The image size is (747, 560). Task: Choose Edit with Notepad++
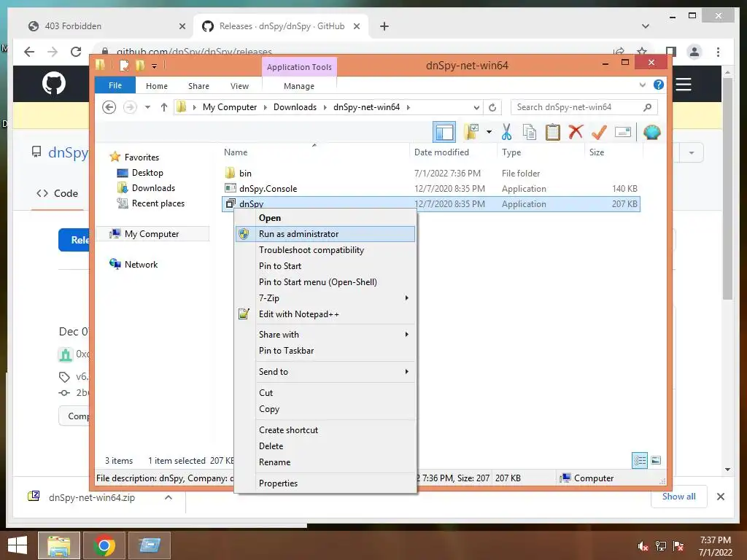tap(325, 314)
